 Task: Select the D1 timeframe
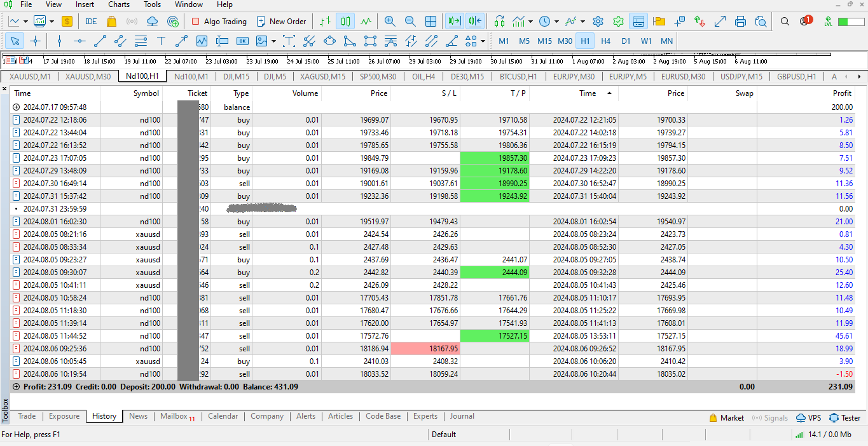tap(626, 41)
